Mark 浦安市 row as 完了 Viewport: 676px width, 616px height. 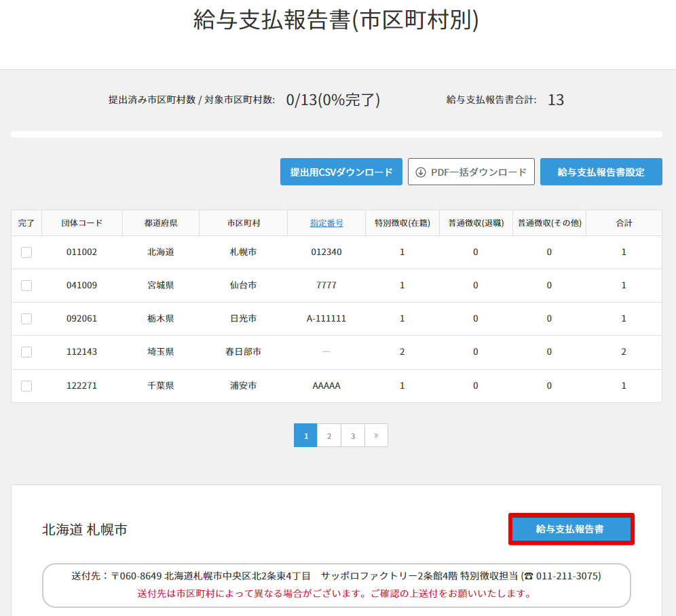[26, 386]
